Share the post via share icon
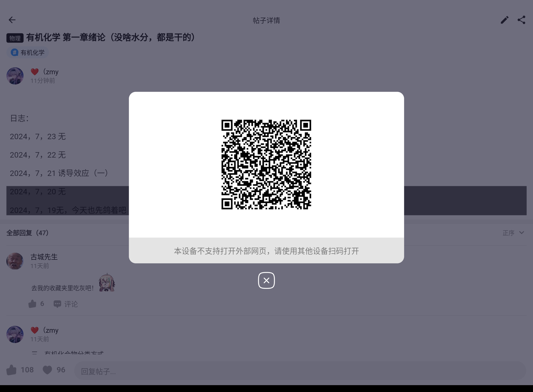Image resolution: width=533 pixels, height=392 pixels. (x=521, y=20)
